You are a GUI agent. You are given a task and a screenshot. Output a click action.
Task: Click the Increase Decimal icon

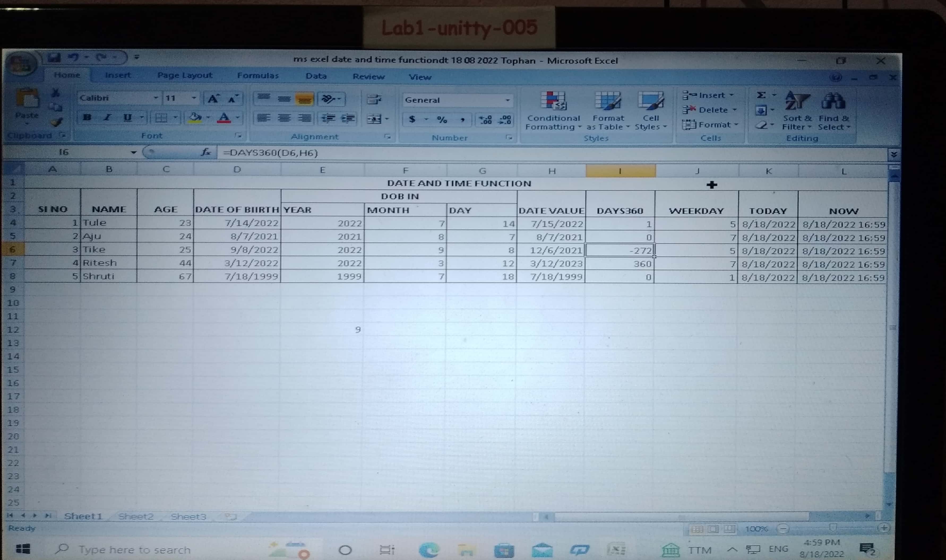coord(485,120)
